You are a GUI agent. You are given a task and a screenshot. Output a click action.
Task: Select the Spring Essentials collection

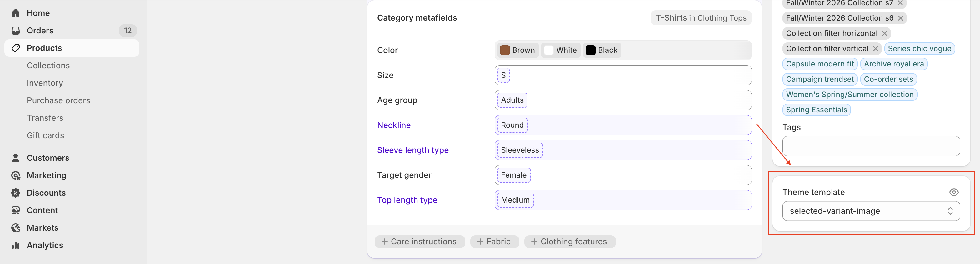click(817, 110)
